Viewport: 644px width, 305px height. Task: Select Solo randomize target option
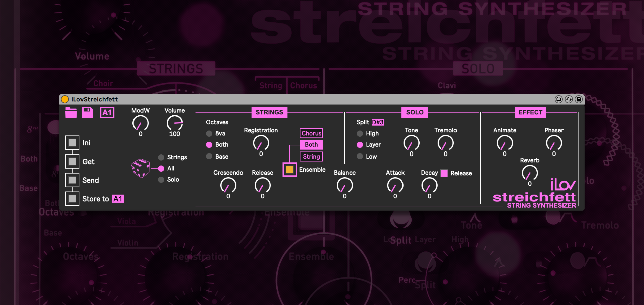161,180
